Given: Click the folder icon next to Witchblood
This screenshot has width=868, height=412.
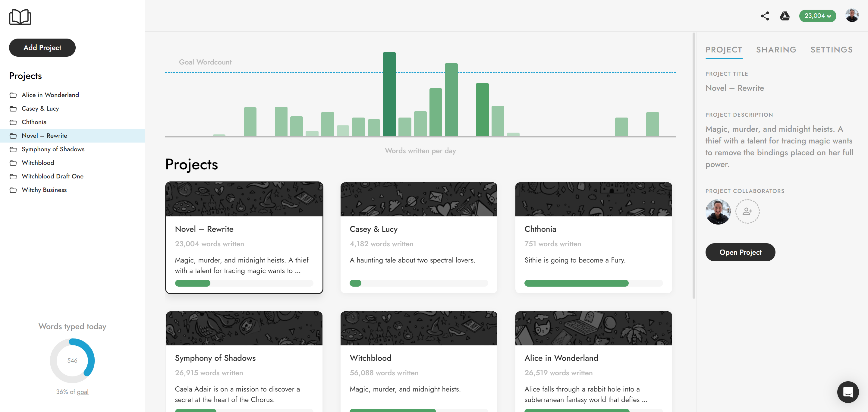Looking at the screenshot, I should pyautogui.click(x=13, y=162).
